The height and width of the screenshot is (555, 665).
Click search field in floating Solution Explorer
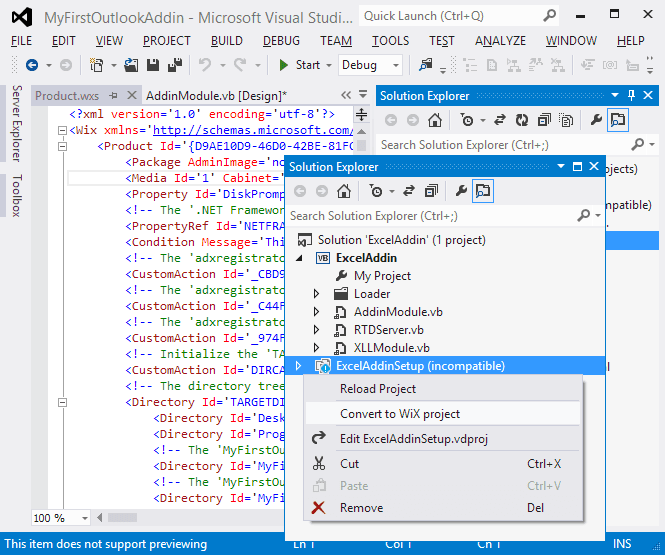[432, 216]
